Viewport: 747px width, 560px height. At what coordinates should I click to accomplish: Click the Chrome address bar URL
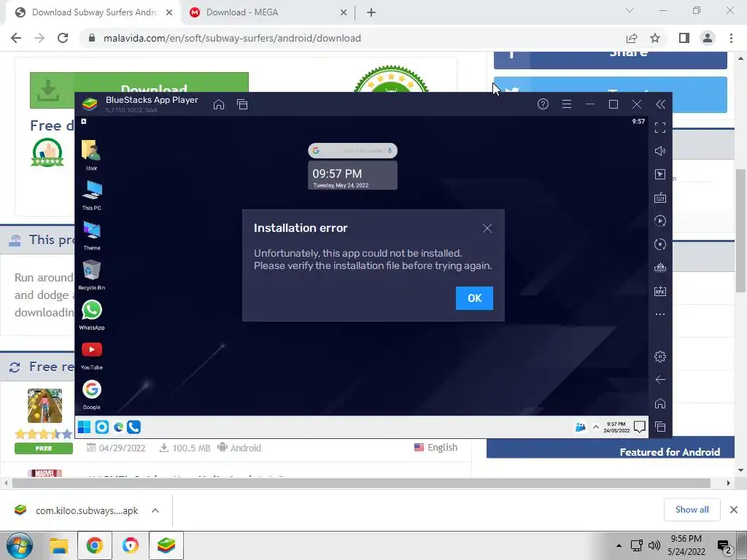[x=232, y=38]
